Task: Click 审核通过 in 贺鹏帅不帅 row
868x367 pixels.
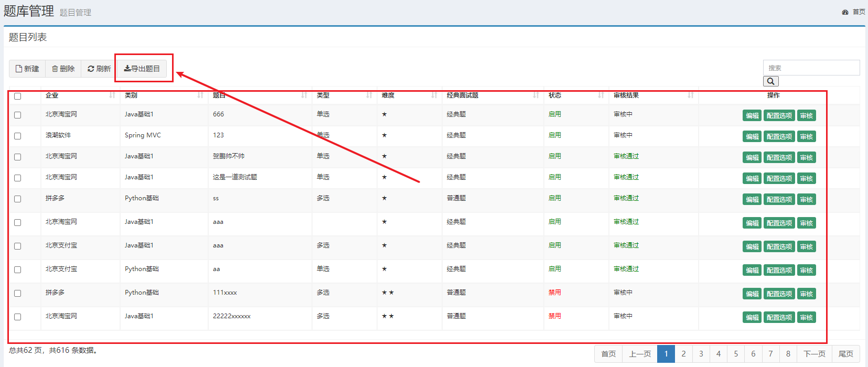Action: pos(626,156)
